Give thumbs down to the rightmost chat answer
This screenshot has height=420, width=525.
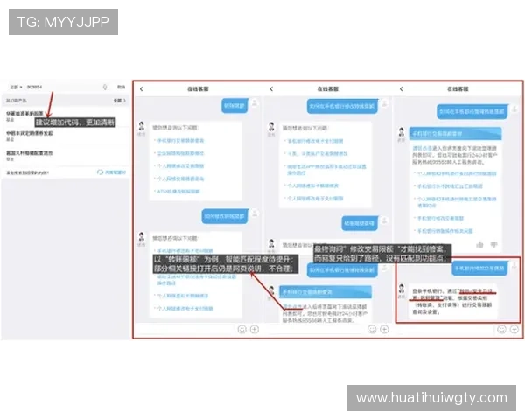(493, 245)
